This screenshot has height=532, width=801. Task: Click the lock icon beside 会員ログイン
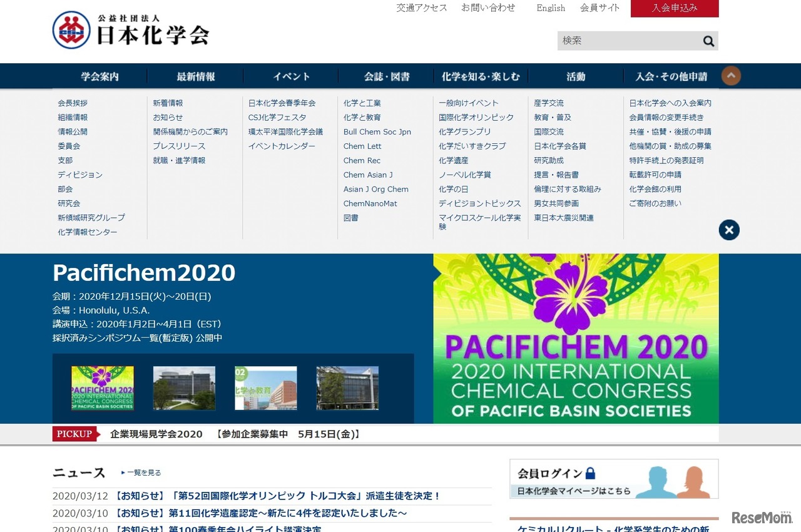(589, 474)
